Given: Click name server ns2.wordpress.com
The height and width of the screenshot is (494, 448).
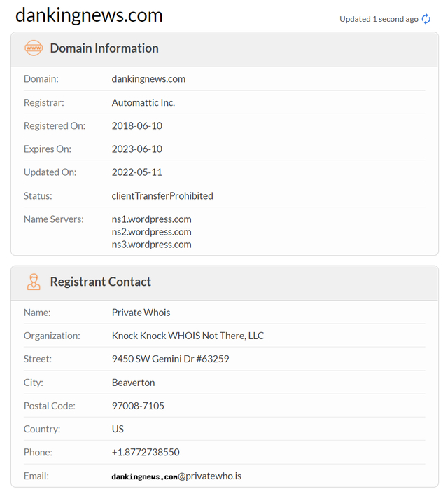Looking at the screenshot, I should pyautogui.click(x=151, y=231).
